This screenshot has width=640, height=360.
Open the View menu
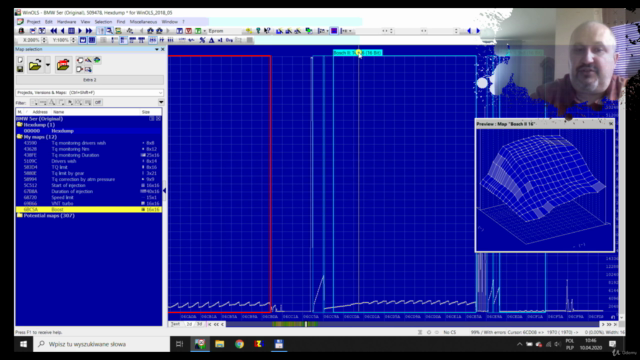coord(85,22)
